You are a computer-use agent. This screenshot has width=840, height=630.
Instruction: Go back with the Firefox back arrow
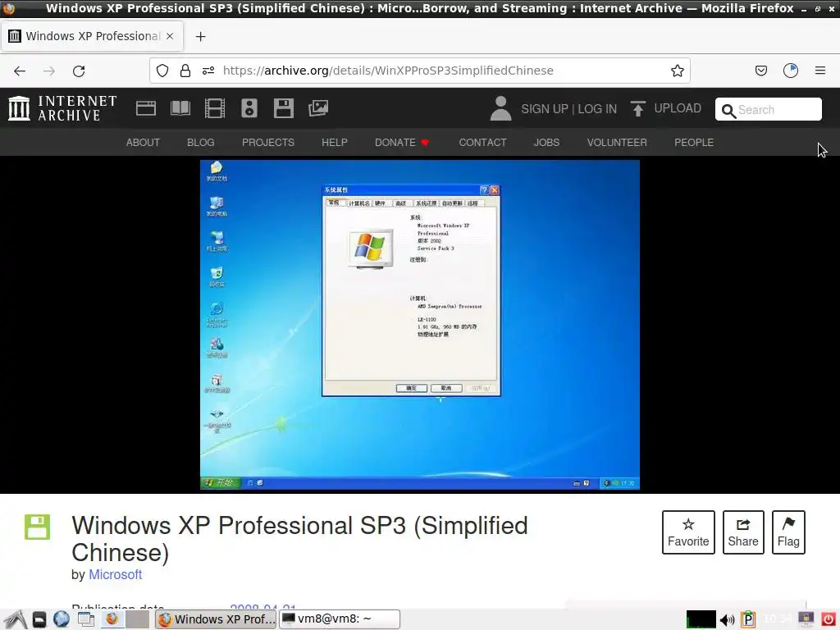pos(20,71)
